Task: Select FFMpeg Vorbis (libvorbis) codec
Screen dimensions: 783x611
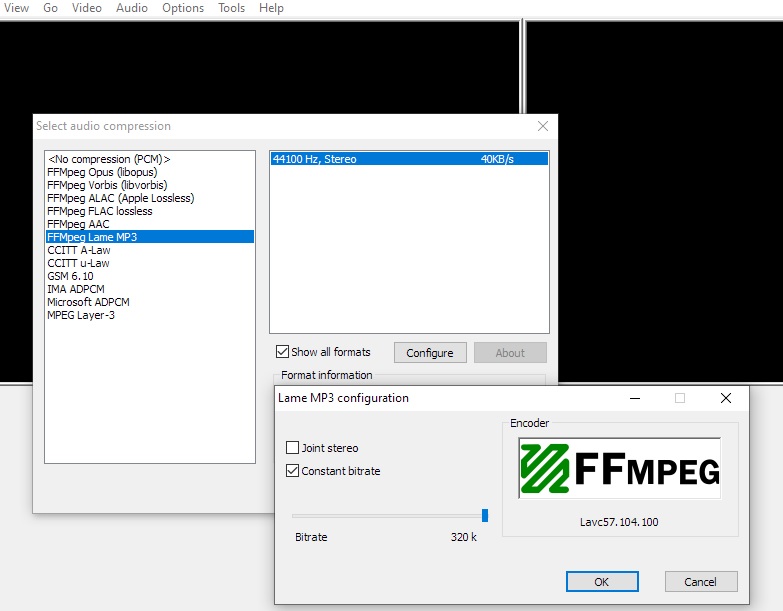Action: point(150,185)
